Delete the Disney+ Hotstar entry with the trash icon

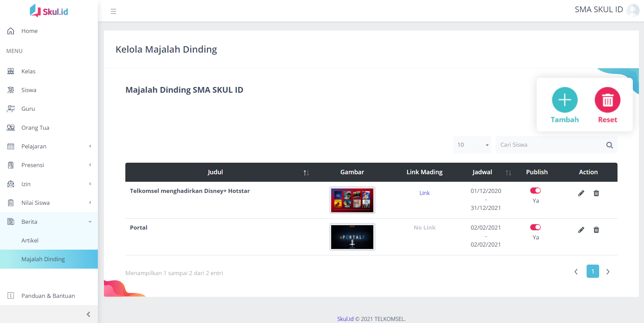[596, 193]
